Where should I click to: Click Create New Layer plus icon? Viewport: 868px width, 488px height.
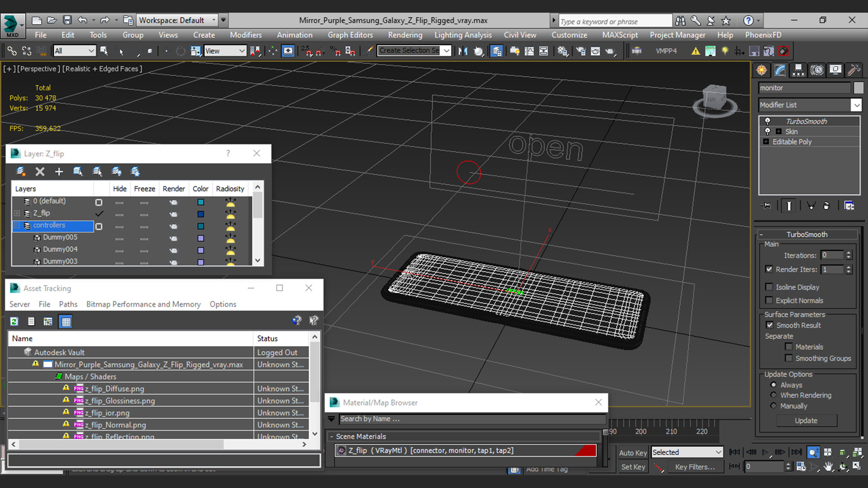click(x=59, y=172)
